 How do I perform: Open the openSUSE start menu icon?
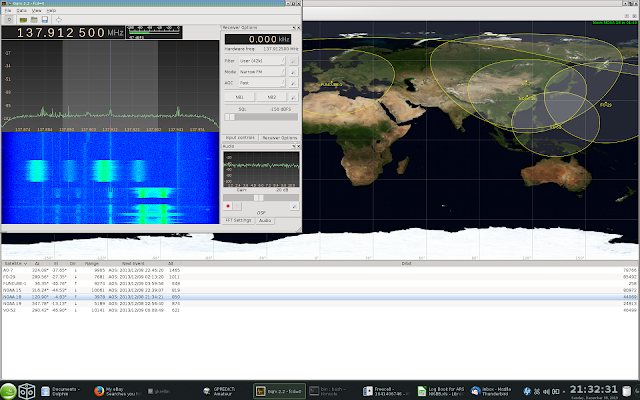coord(9,390)
